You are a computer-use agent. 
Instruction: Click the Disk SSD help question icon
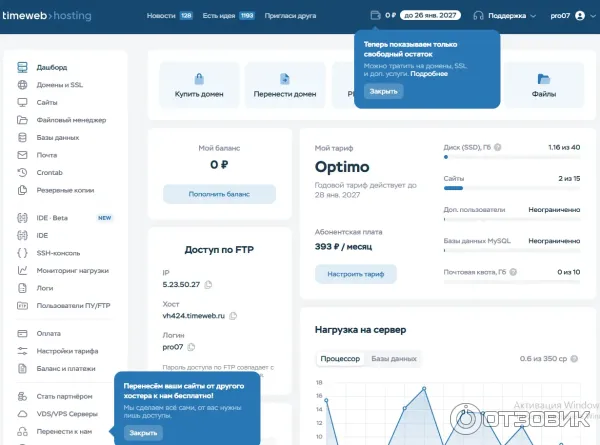tap(497, 147)
